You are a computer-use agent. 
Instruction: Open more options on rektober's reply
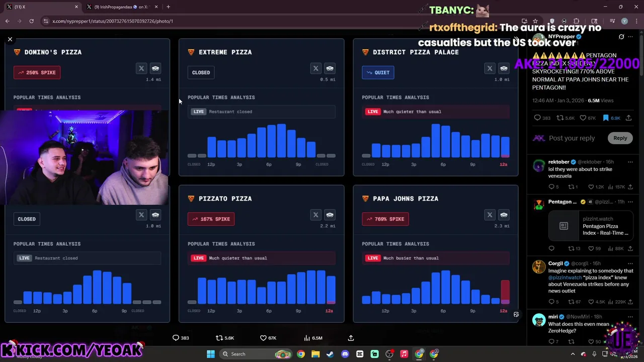(630, 162)
